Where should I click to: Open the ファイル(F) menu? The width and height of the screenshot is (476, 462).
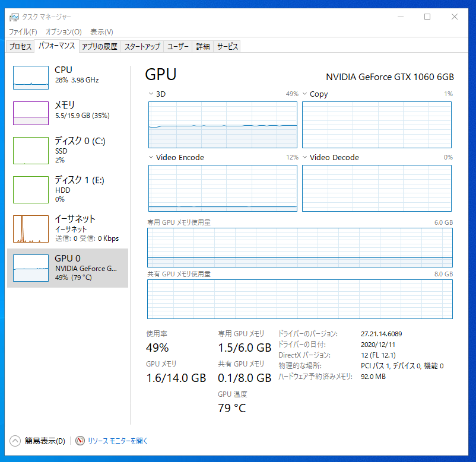pos(23,32)
